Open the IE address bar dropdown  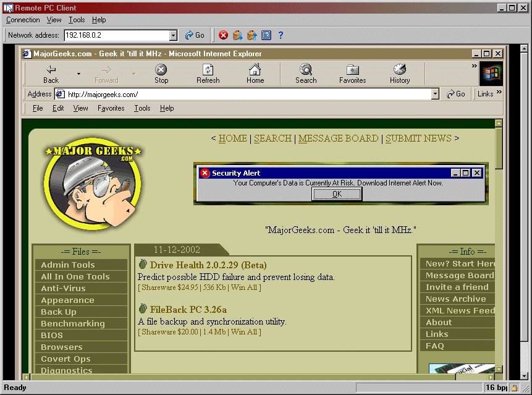pos(436,95)
